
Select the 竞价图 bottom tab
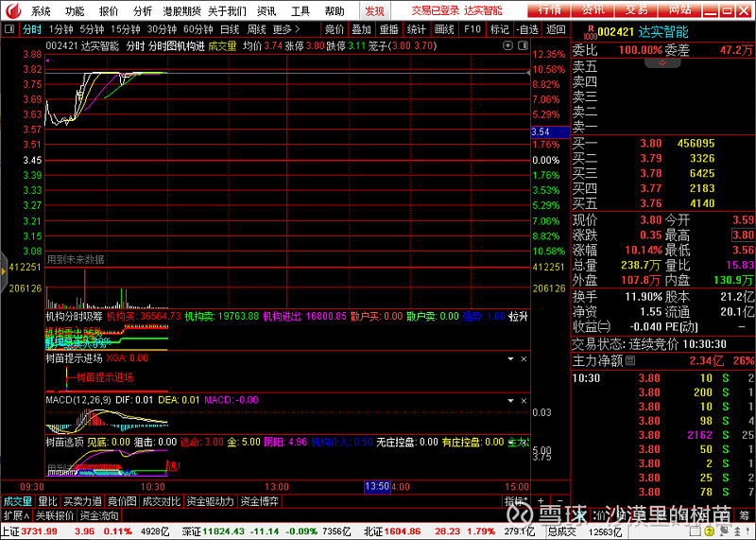122,501
